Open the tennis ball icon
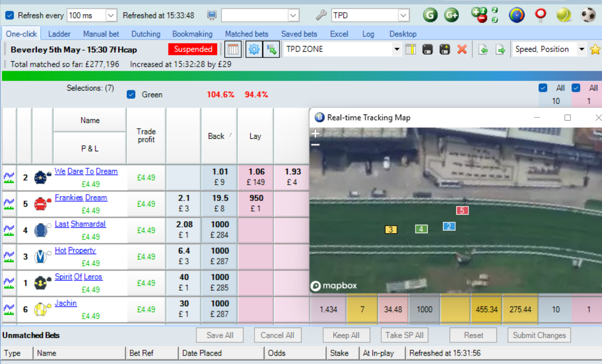 tap(564, 15)
